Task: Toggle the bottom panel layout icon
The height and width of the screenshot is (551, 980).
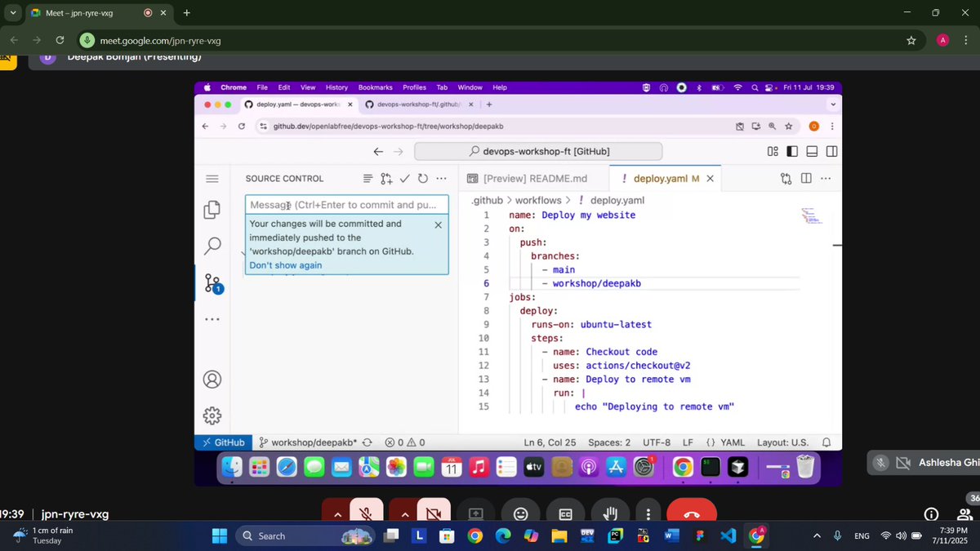Action: (x=812, y=152)
